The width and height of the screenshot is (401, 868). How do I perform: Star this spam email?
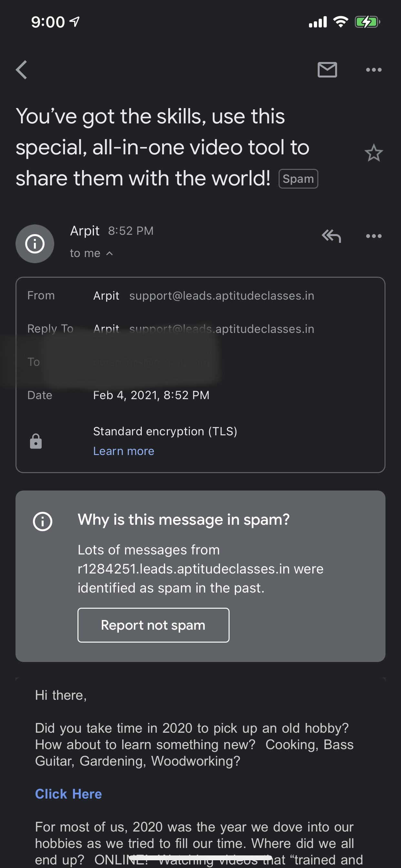pos(374,153)
